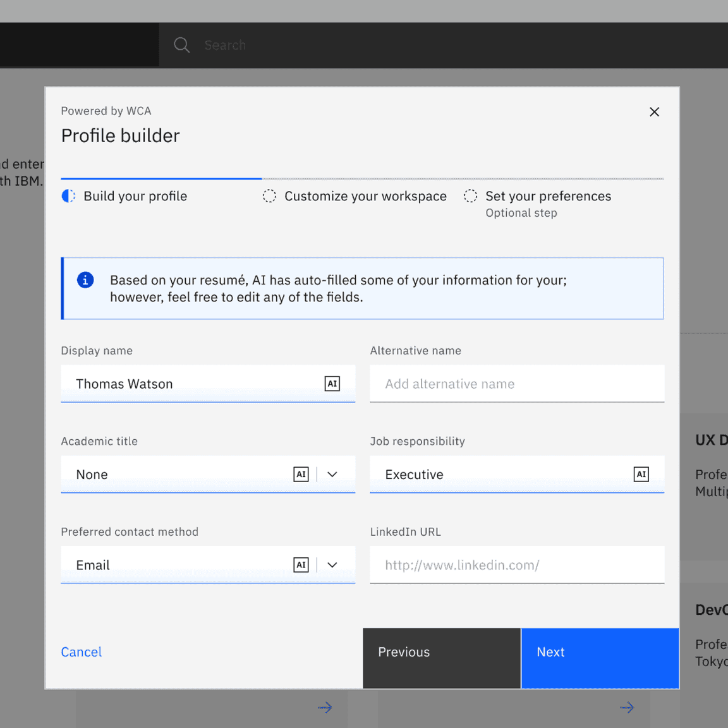The width and height of the screenshot is (728, 728).
Task: Click the search magnifier icon in the top bar
Action: 181,45
